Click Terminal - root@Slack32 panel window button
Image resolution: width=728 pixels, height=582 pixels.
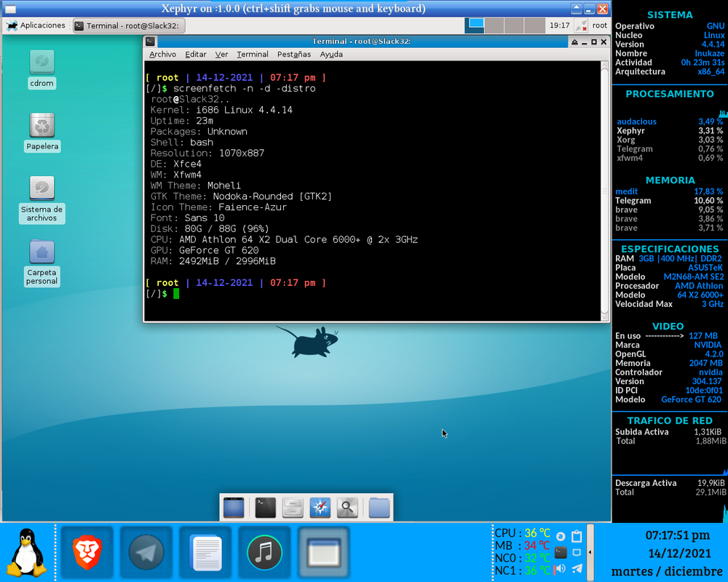(x=129, y=25)
